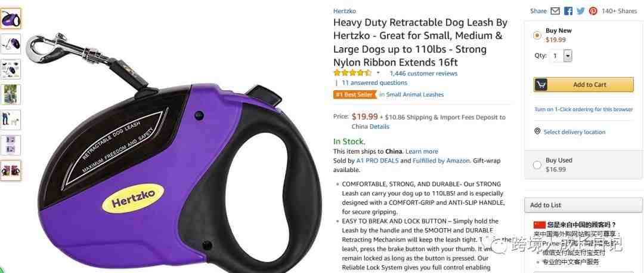Viewport: 644px width, 273px height.
Task: Open Small Animal Leashes category
Action: [x=415, y=94]
